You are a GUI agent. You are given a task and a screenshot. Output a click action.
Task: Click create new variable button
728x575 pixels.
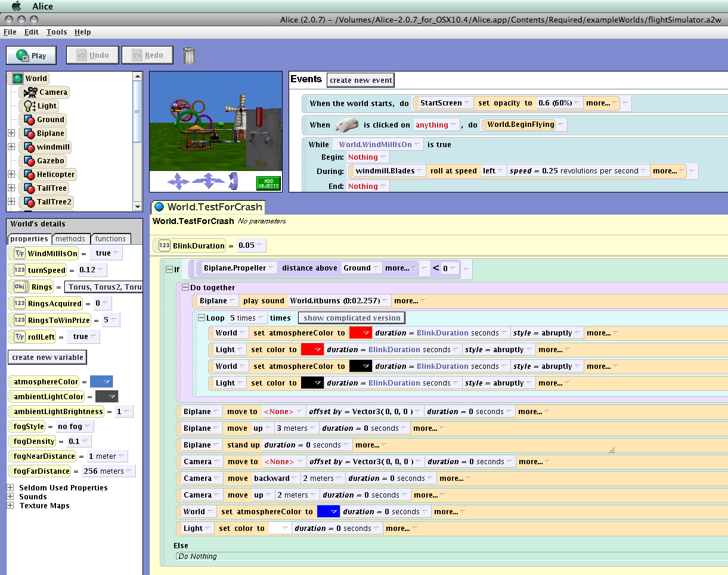[48, 358]
